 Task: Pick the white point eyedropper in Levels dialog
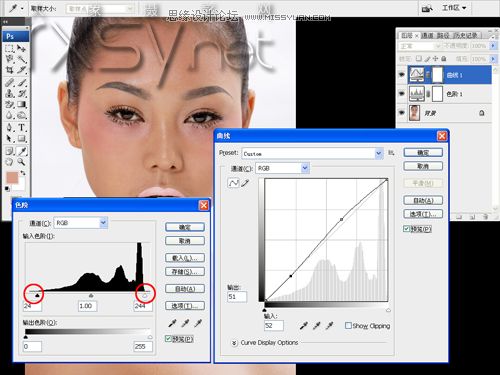198,323
